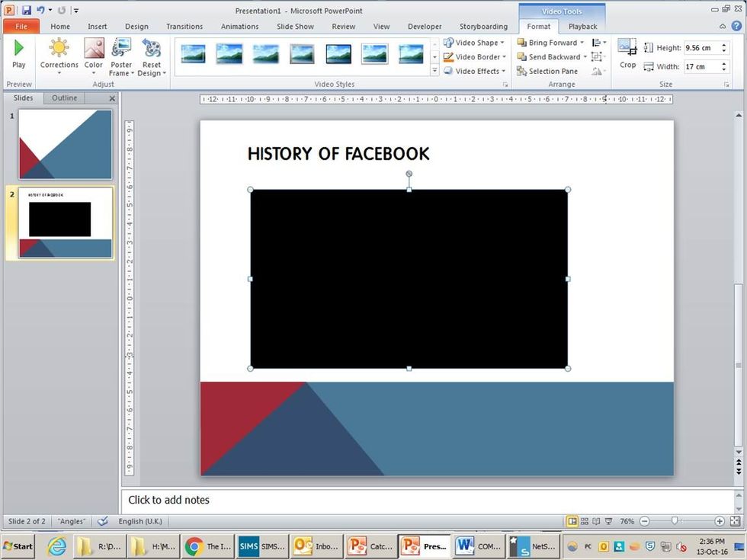Play the video preview
Image resolution: width=747 pixels, height=560 pixels.
(18, 55)
